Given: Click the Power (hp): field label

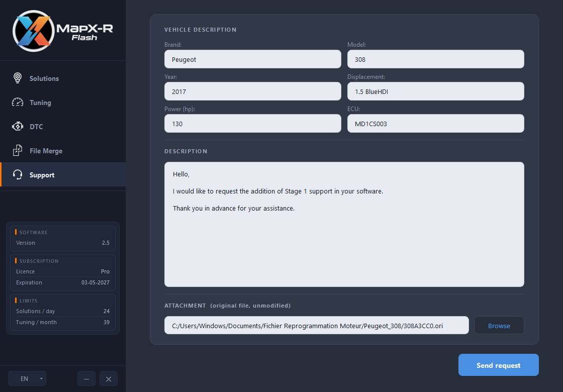Looking at the screenshot, I should tap(179, 109).
